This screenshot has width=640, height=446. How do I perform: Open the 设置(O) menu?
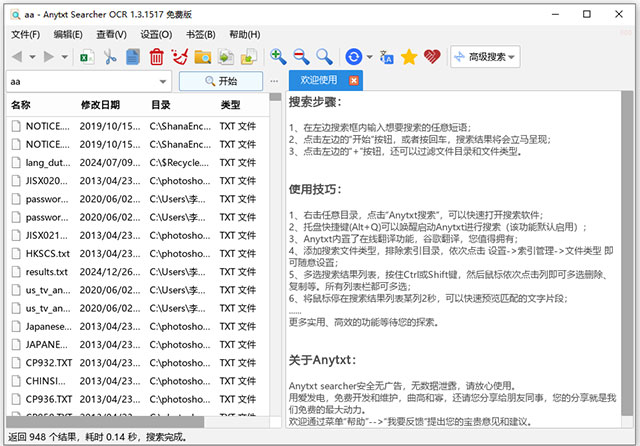pos(156,35)
